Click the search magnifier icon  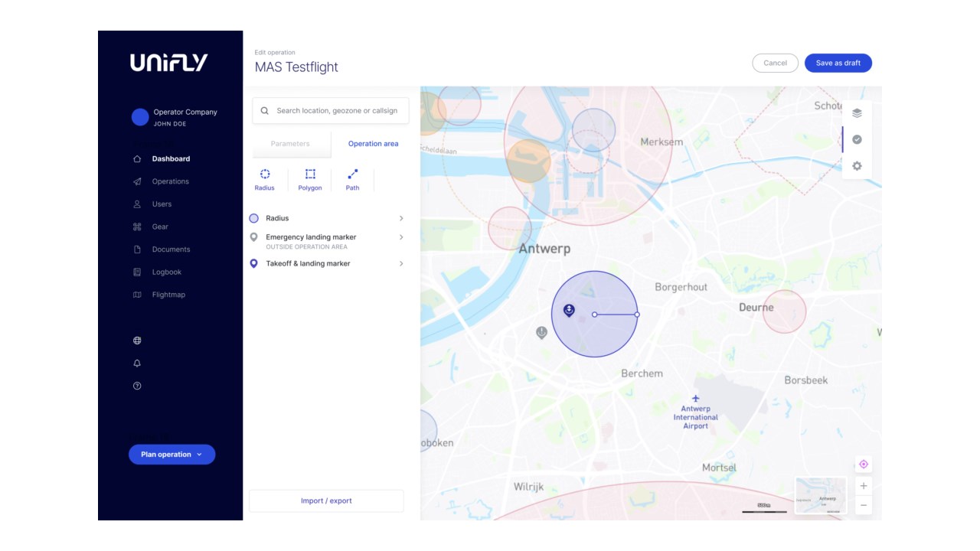[x=265, y=110]
